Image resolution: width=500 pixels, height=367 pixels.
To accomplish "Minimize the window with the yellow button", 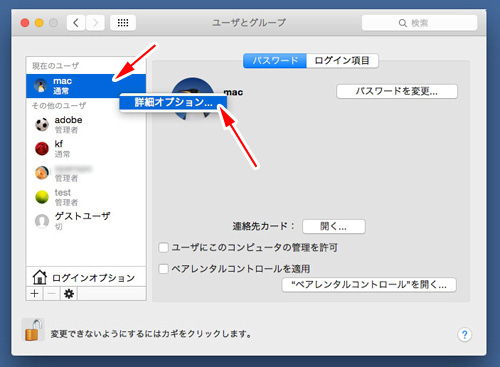I will [39, 23].
